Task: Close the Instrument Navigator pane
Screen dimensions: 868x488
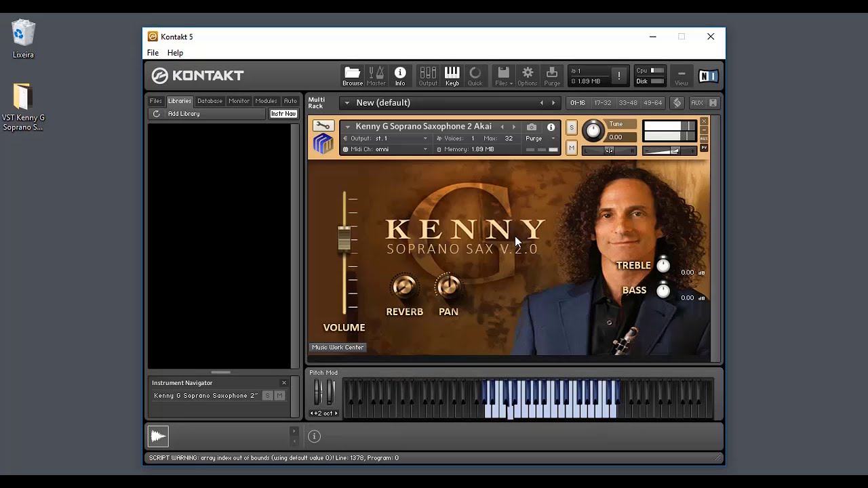Action: pyautogui.click(x=284, y=383)
